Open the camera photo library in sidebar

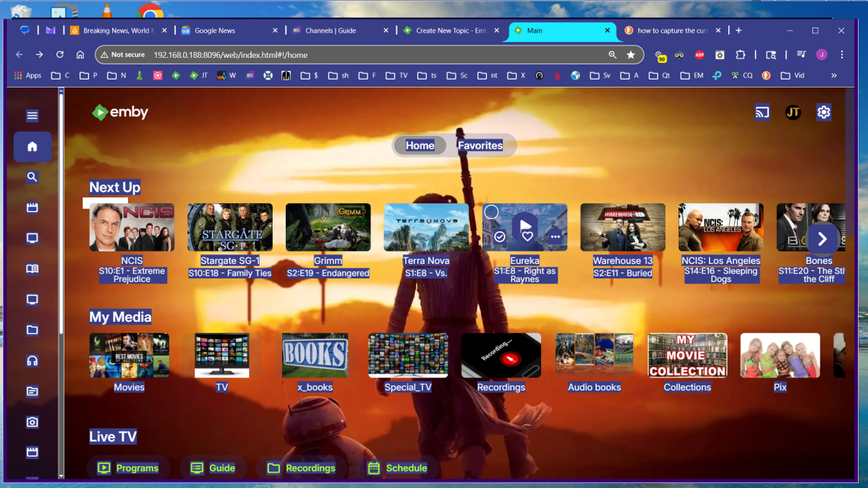coord(32,422)
